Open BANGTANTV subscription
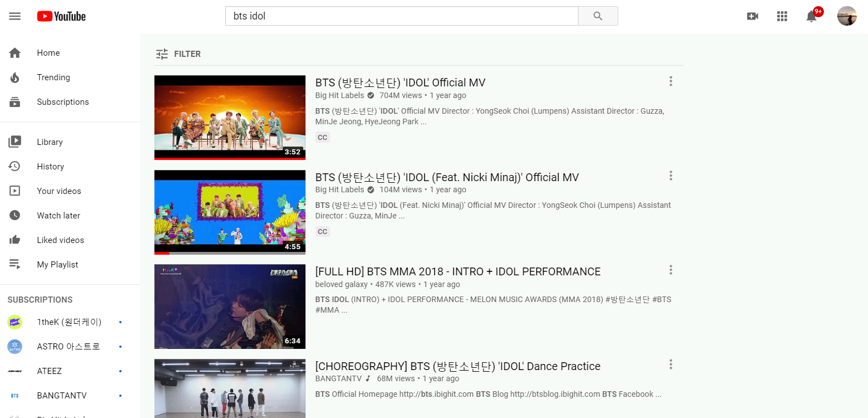Viewport: 868px width, 418px height. pos(70,396)
